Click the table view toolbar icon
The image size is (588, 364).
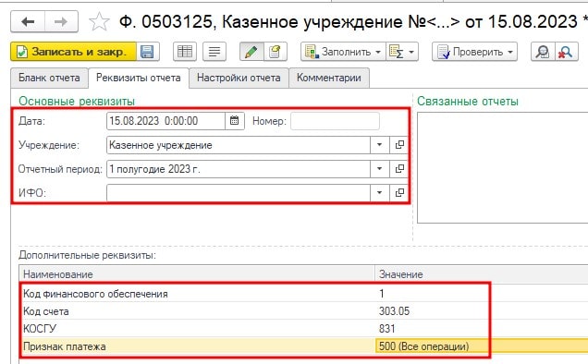(x=185, y=52)
